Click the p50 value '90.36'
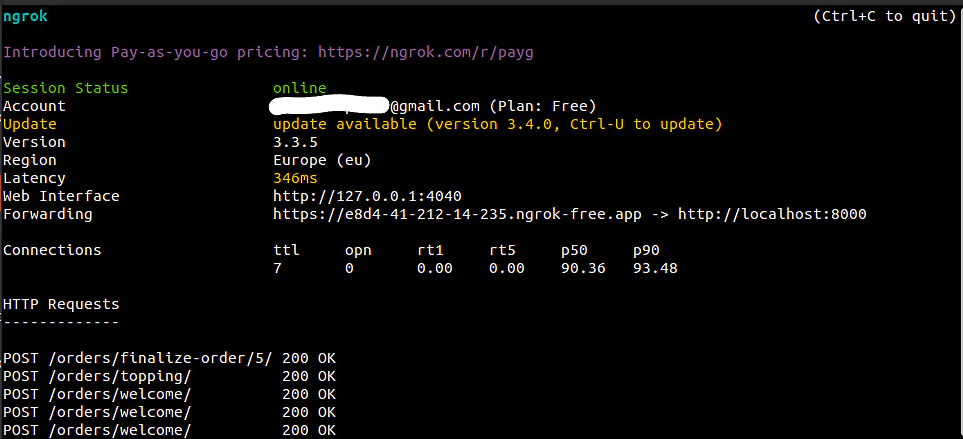The image size is (963, 439). 583,268
